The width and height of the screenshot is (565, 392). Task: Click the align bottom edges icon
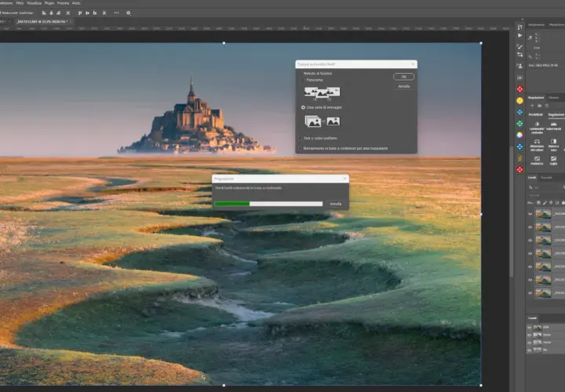(94, 13)
